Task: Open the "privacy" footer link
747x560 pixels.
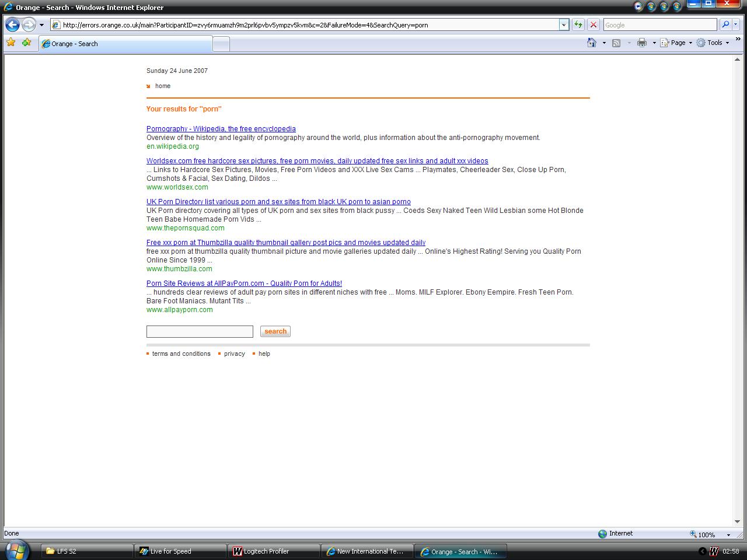Action: (x=235, y=353)
